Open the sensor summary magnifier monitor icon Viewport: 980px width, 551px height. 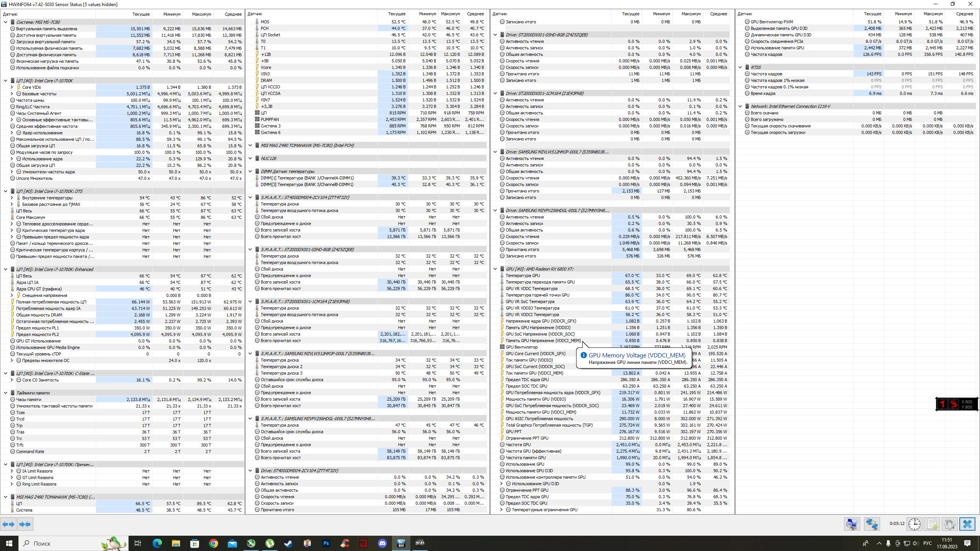[852, 524]
